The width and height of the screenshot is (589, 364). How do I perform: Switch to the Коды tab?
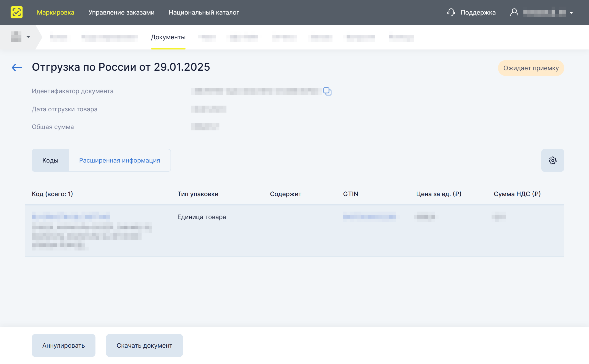click(x=50, y=160)
